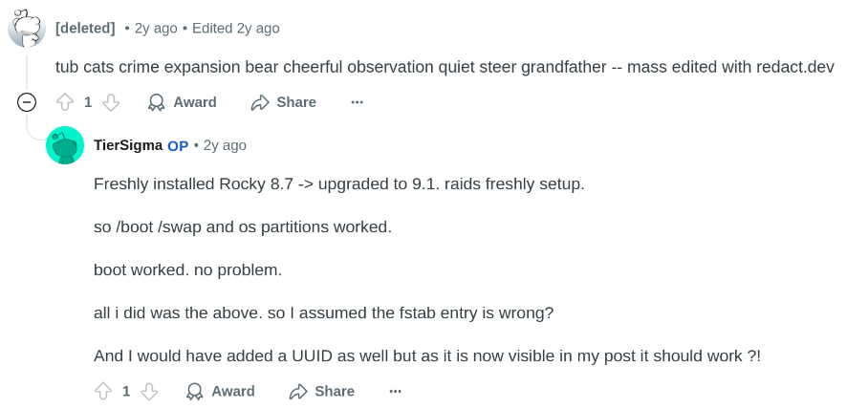Image resolution: width=868 pixels, height=409 pixels.
Task: Open more options on deleted comment
Action: 357,102
